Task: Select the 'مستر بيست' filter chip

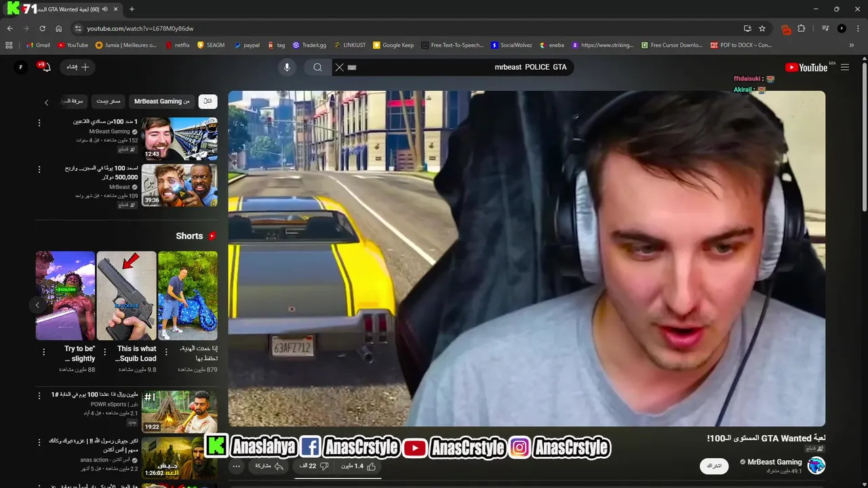Action: click(108, 101)
